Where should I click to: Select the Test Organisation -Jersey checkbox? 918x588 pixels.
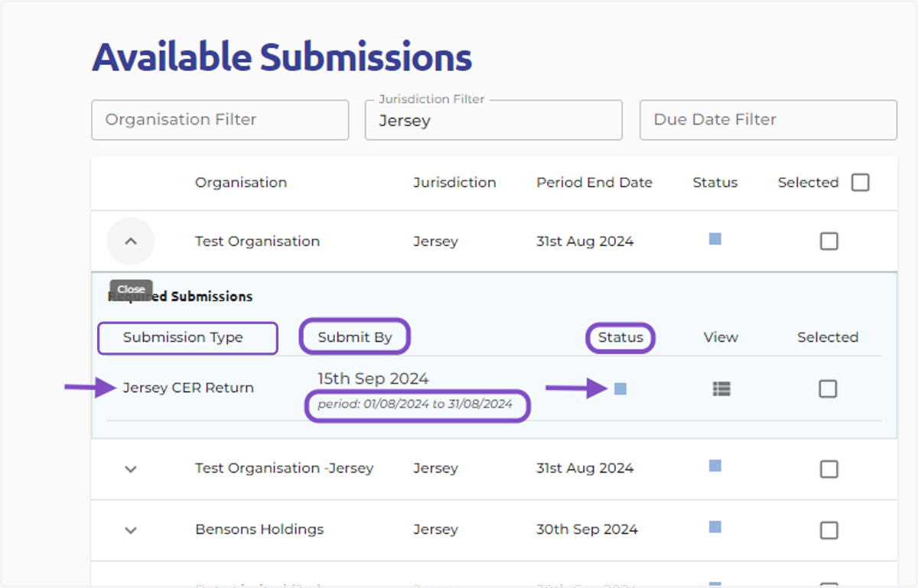(x=828, y=469)
